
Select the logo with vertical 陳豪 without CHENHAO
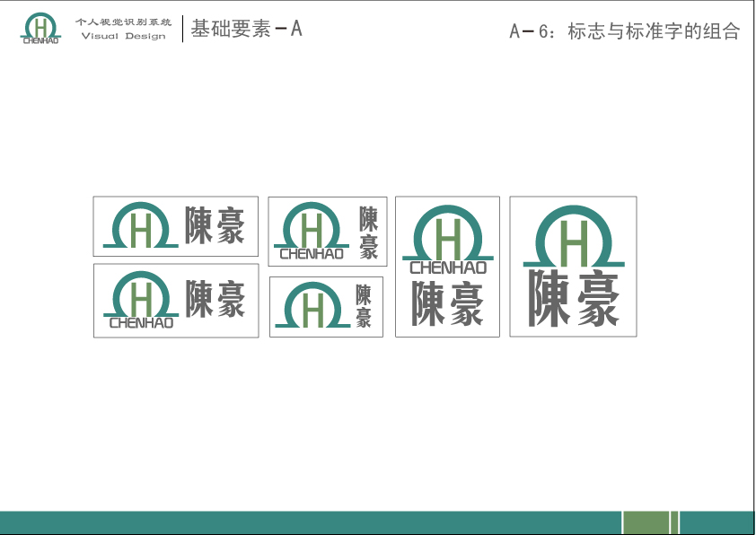(327, 307)
